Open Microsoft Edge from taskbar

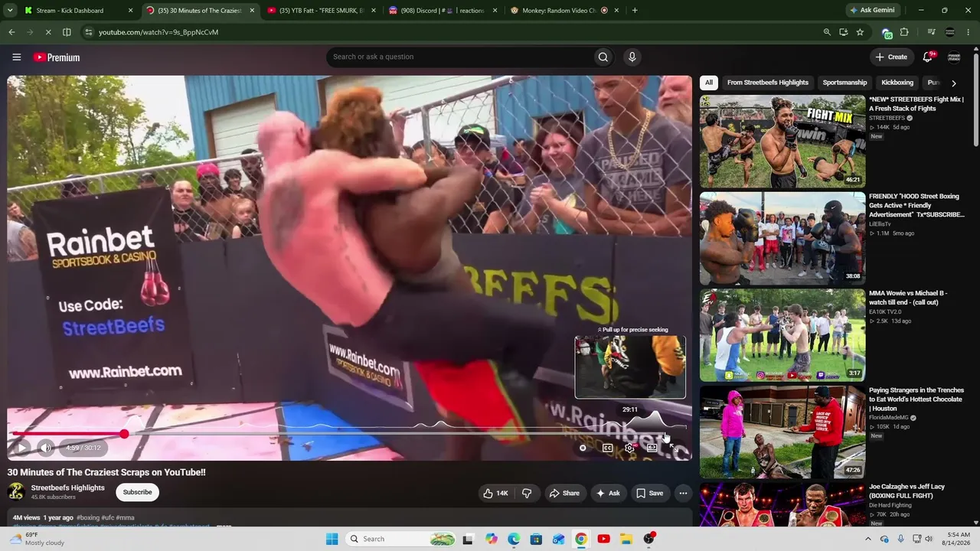(514, 539)
